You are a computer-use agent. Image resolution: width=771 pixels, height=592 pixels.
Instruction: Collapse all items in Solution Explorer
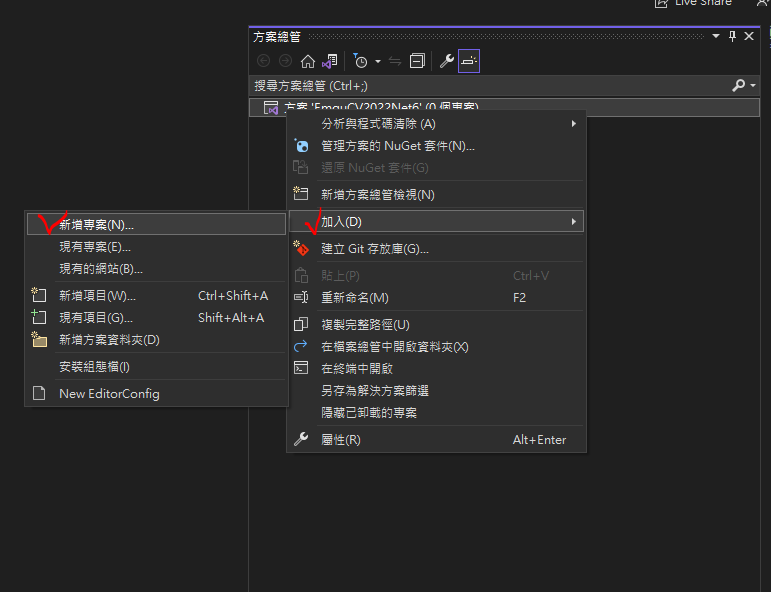tap(417, 61)
